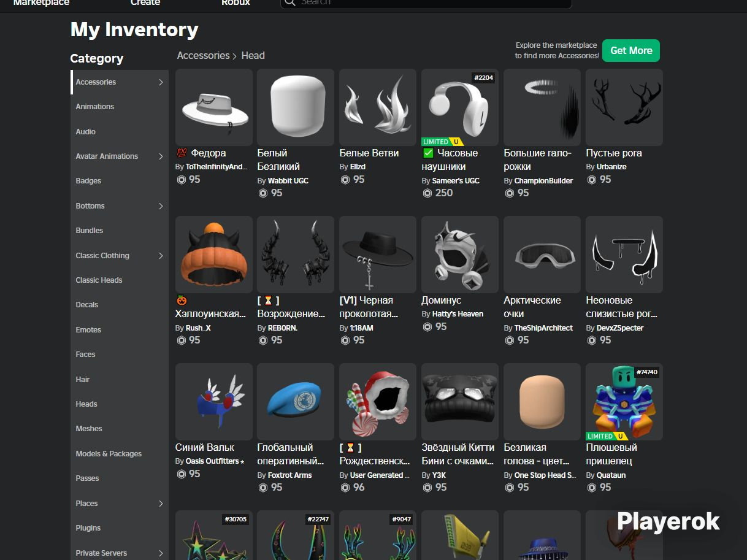Open creator link Urbanize
The height and width of the screenshot is (560, 747).
pyautogui.click(x=611, y=167)
